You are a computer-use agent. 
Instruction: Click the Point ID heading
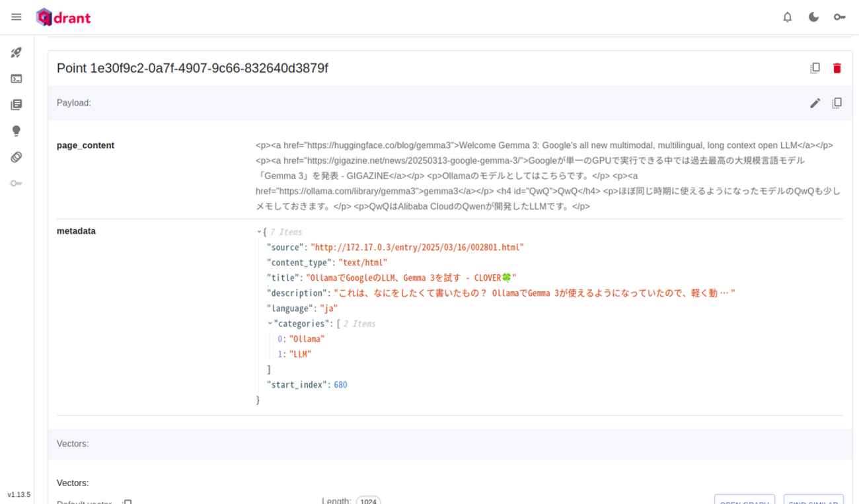(192, 68)
